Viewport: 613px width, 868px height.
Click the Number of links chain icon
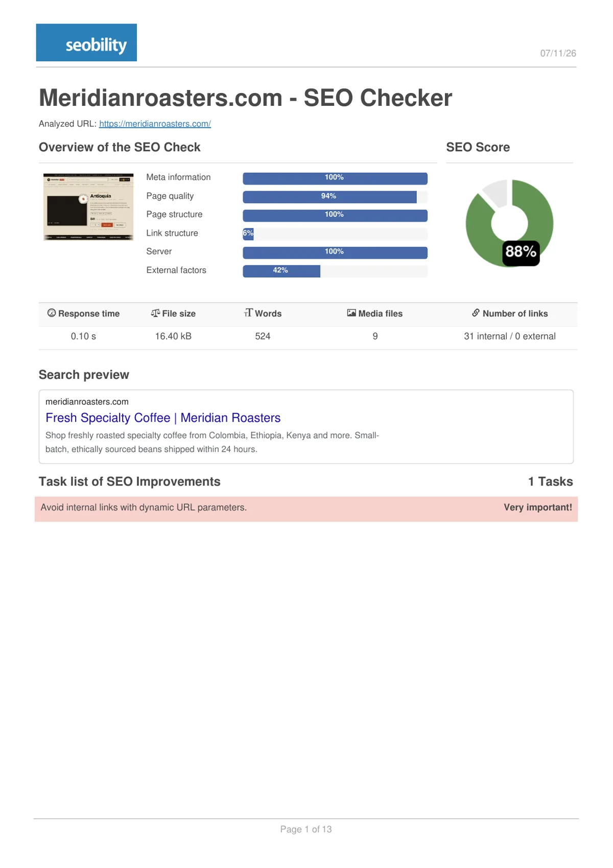click(x=476, y=313)
